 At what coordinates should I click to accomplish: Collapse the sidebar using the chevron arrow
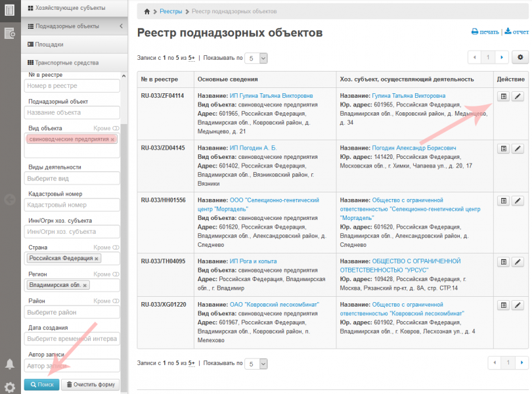[121, 26]
